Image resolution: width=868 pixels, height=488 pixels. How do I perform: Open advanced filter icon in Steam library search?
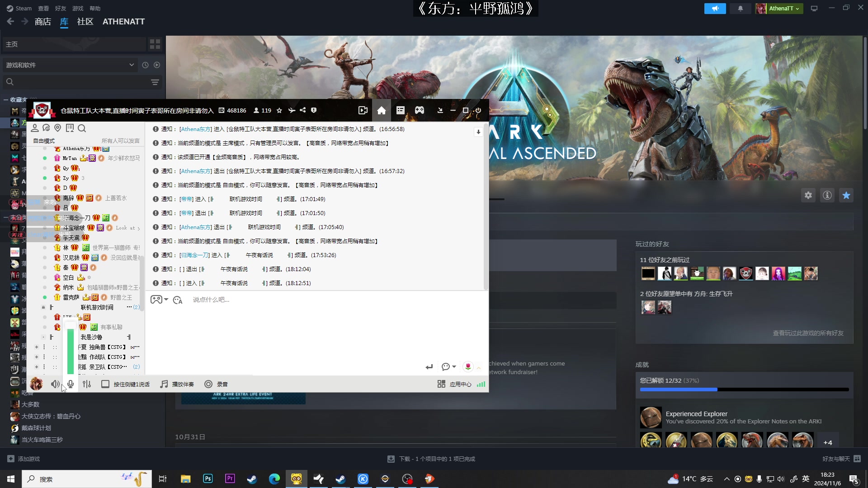[155, 82]
